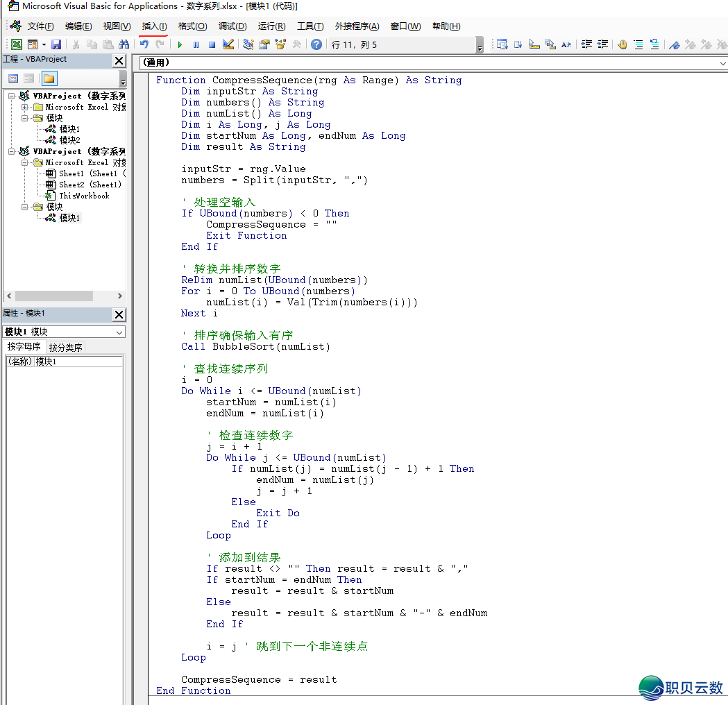Image resolution: width=728 pixels, height=705 pixels.
Task: Open the (通用) object dropdown
Action: [x=723, y=63]
